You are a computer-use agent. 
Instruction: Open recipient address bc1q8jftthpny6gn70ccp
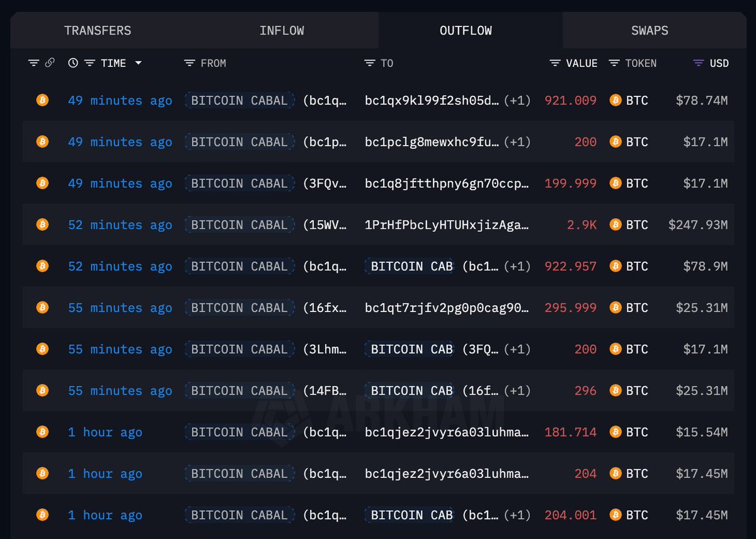coord(447,183)
